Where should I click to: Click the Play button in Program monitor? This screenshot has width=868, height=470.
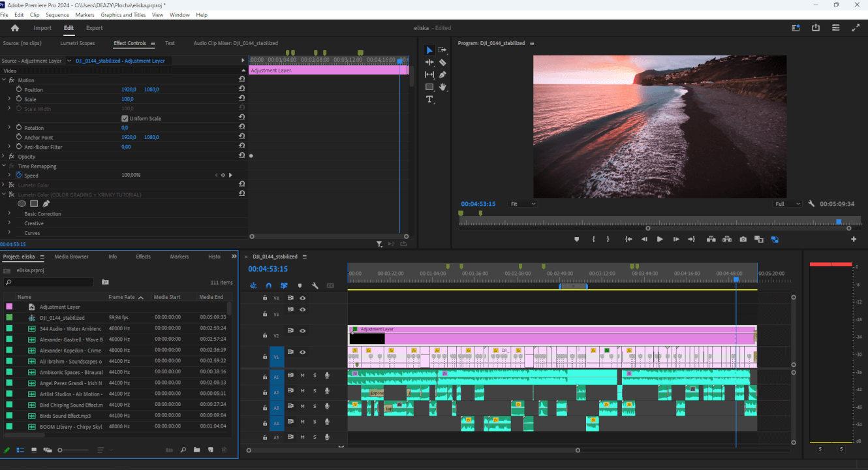(660, 239)
